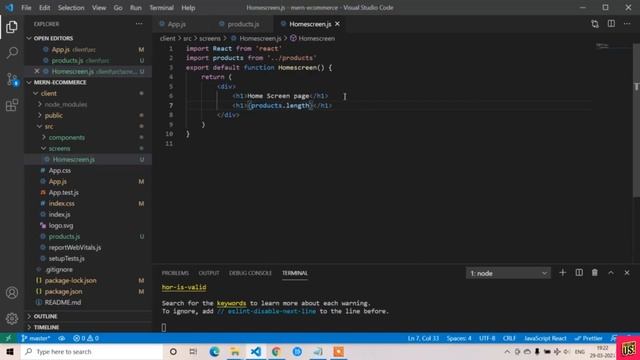
Task: Click the remote window status bar icon
Action: coord(8,338)
